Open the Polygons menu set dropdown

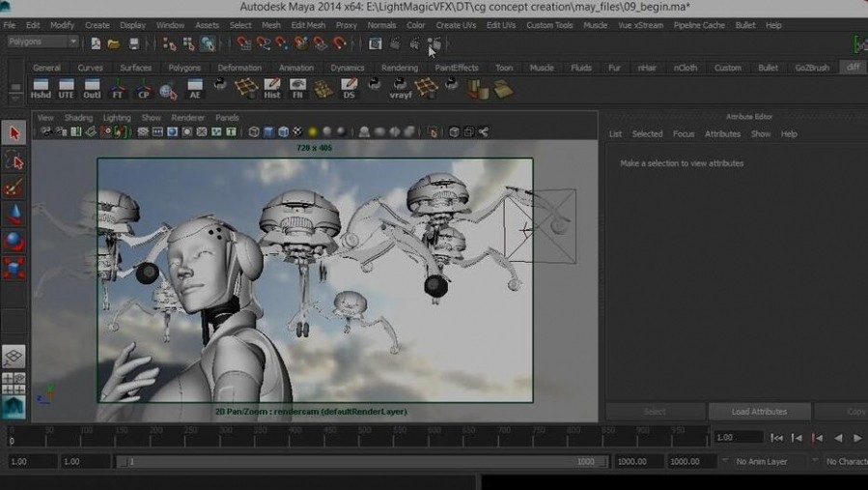click(43, 42)
